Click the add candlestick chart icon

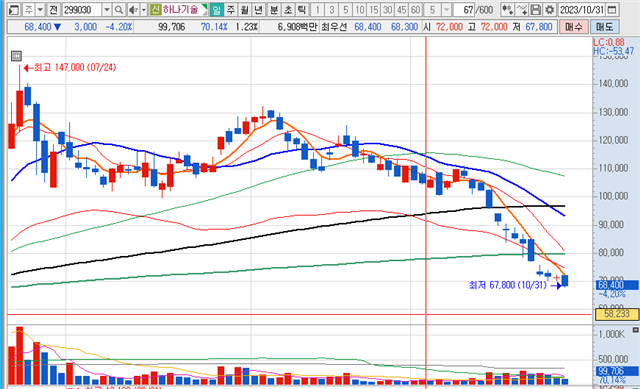[x=507, y=9]
